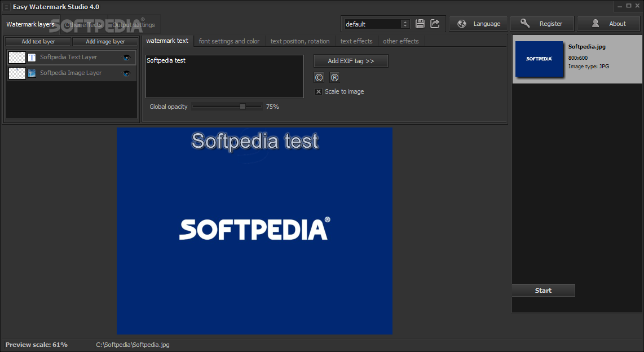Open Register with the key icon
This screenshot has width=644, height=352.
[x=542, y=24]
